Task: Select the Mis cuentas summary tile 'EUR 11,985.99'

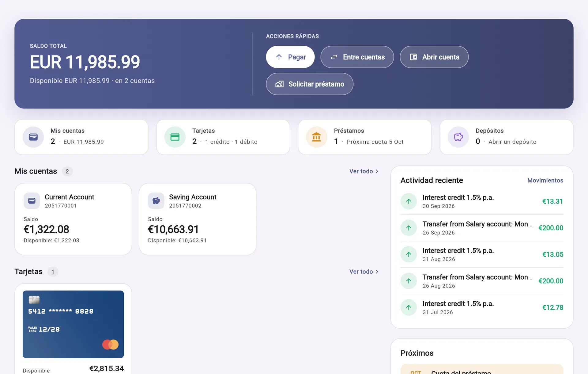Action: 81,137
